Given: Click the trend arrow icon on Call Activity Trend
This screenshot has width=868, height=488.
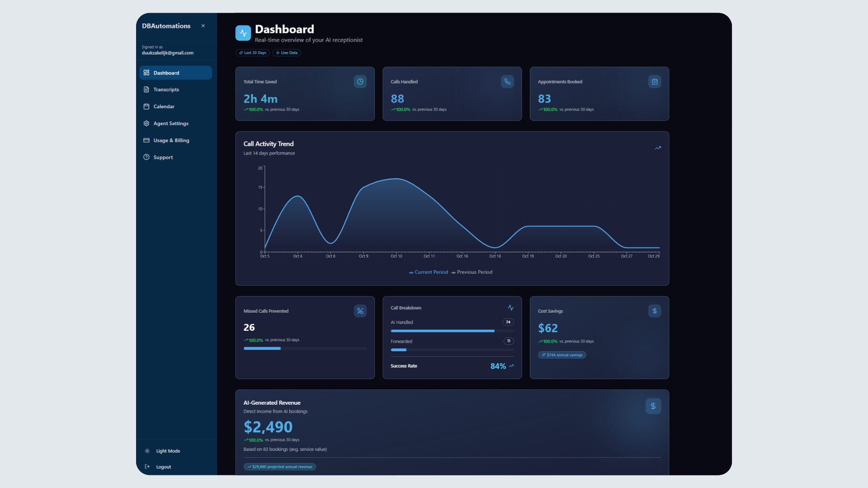Looking at the screenshot, I should (658, 148).
